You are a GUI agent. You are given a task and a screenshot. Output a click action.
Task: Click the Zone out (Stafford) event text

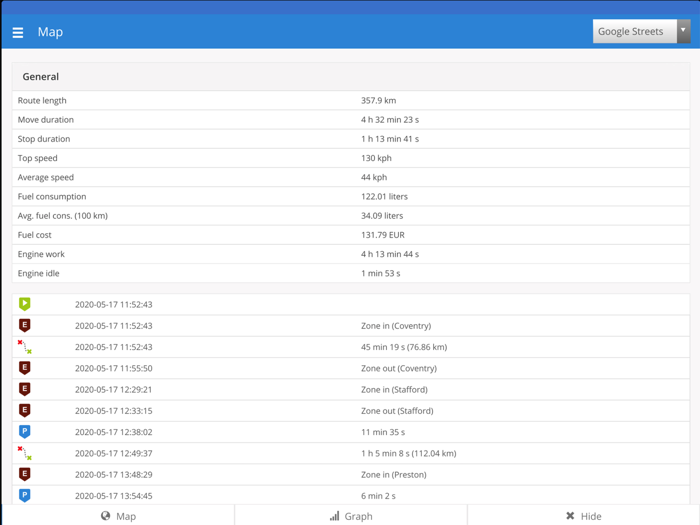(397, 411)
